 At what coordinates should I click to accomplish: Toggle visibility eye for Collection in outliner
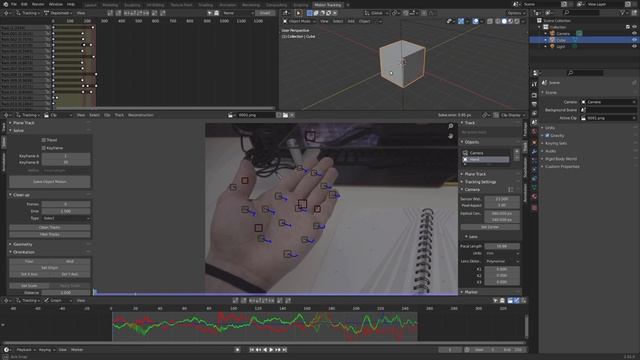point(634,27)
